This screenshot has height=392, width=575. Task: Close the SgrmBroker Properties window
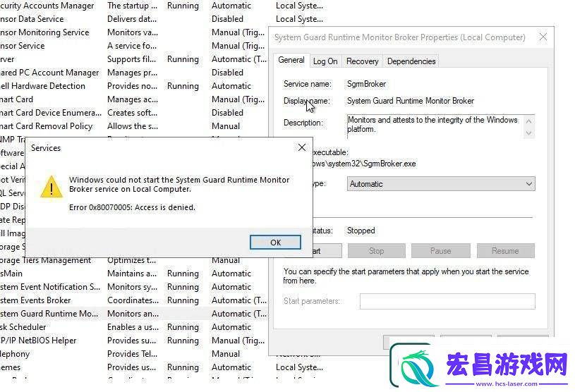[543, 37]
